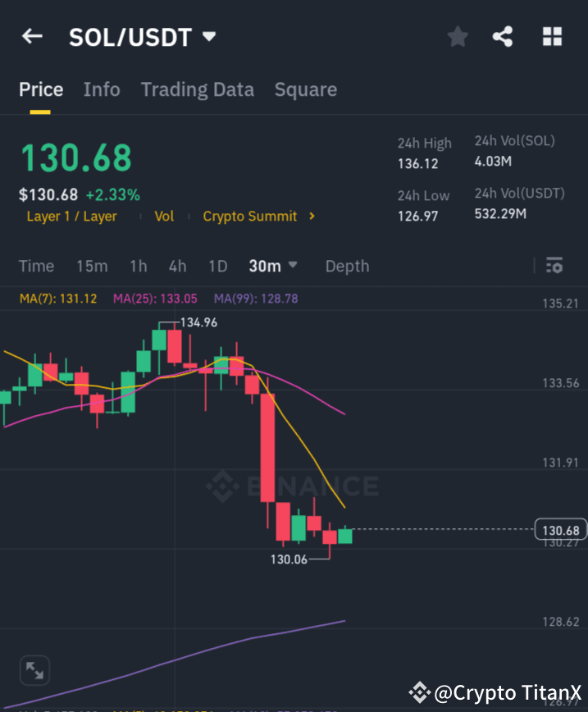
Task: Click the 130.68 current price label
Action: coord(561,531)
